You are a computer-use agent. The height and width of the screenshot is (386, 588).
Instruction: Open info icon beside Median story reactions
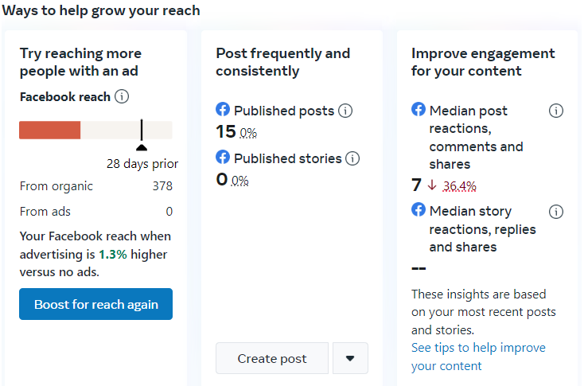(x=556, y=212)
